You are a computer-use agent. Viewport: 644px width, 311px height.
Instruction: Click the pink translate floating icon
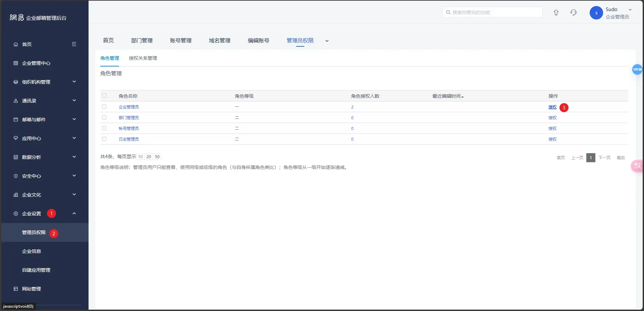[x=637, y=166]
